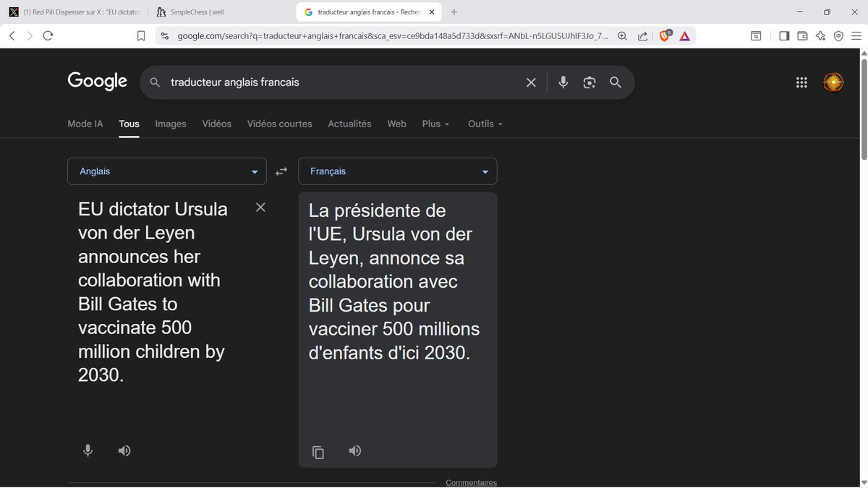Open the browser hamburger menu

(x=856, y=35)
